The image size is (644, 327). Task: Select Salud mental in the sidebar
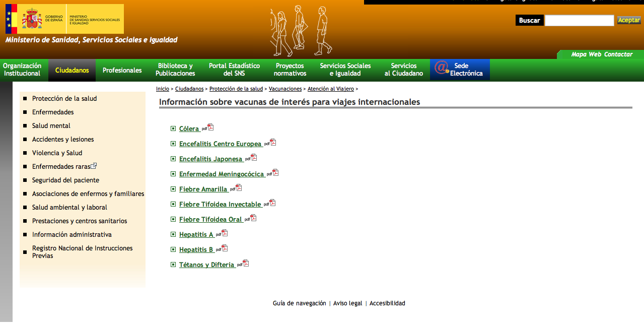click(51, 125)
